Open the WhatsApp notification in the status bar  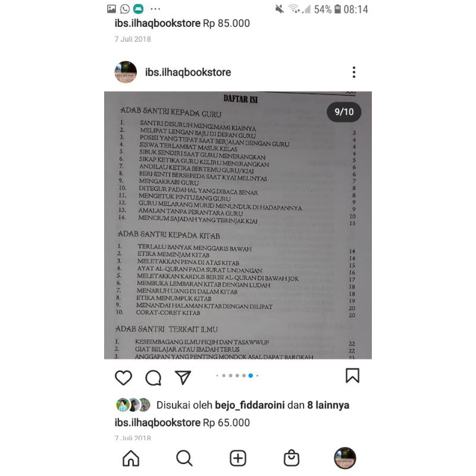(x=125, y=9)
